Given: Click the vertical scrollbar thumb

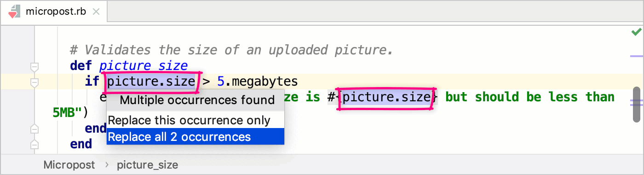Looking at the screenshot, I should click(637, 103).
